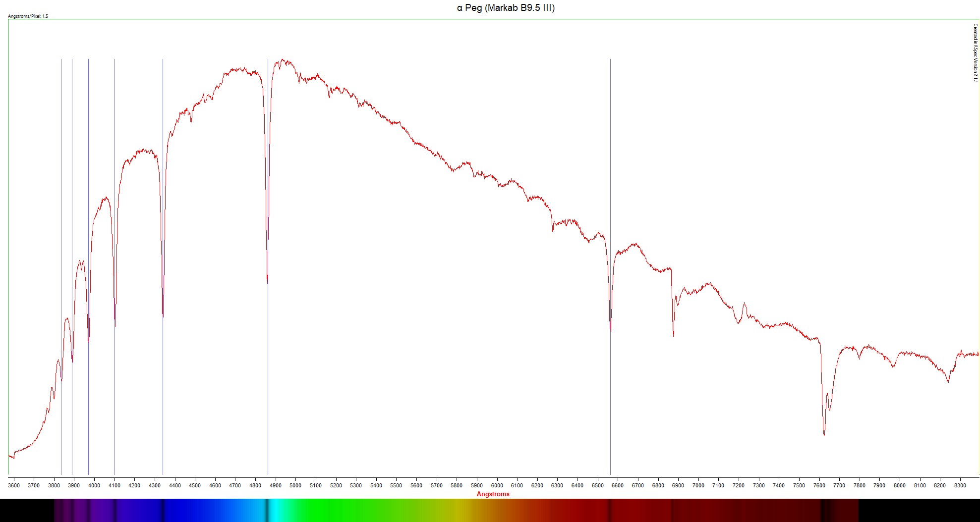This screenshot has width=980, height=522.
Task: Click the 3600 tick label on x-axis
Action: [x=14, y=485]
